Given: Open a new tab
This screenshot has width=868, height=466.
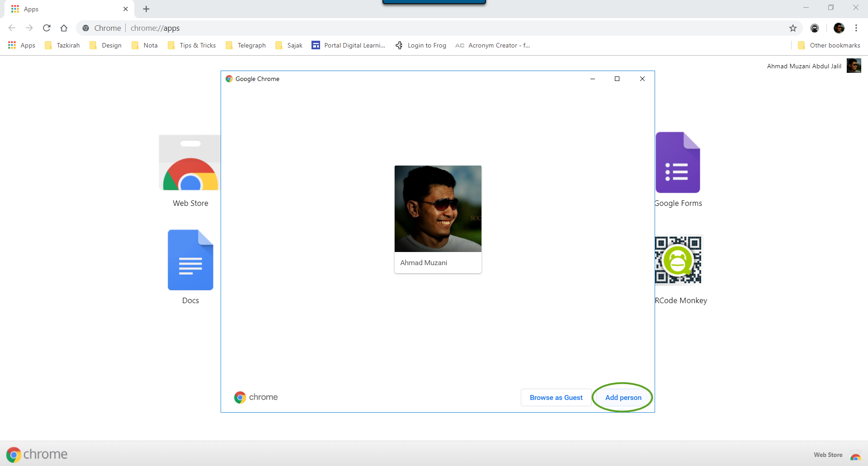Looking at the screenshot, I should (x=146, y=9).
